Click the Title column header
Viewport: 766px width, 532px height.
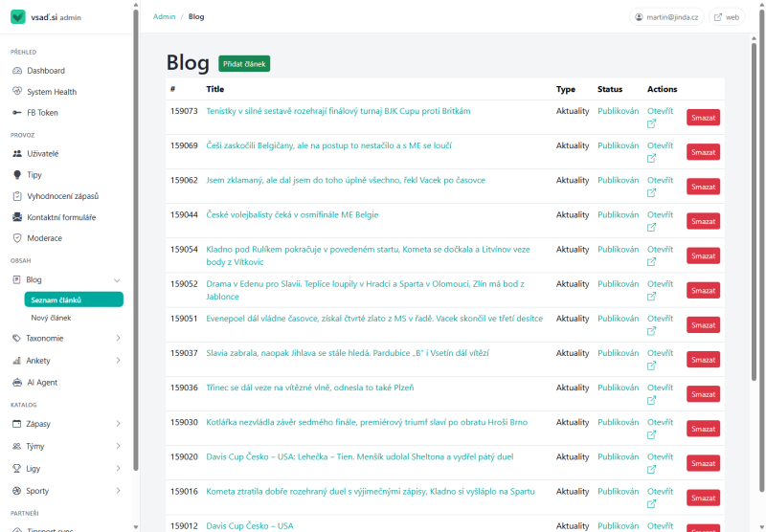coord(214,89)
